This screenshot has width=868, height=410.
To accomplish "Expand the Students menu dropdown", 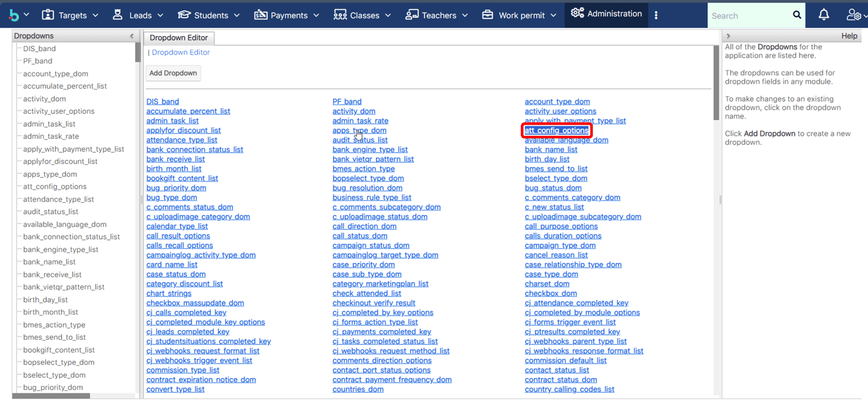I will [236, 15].
